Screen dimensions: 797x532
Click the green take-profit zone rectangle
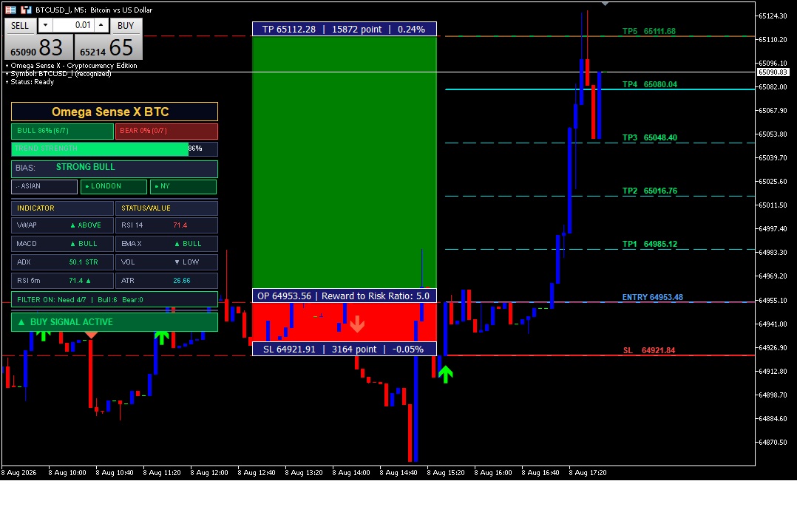click(345, 163)
